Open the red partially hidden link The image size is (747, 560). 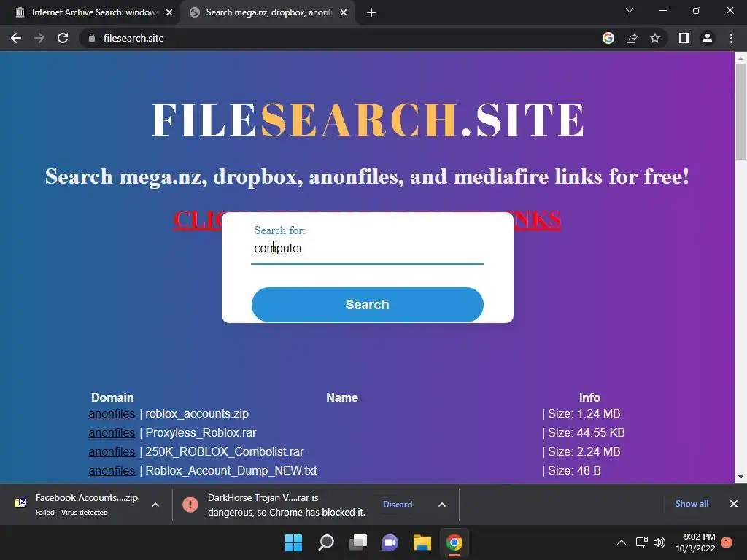367,220
